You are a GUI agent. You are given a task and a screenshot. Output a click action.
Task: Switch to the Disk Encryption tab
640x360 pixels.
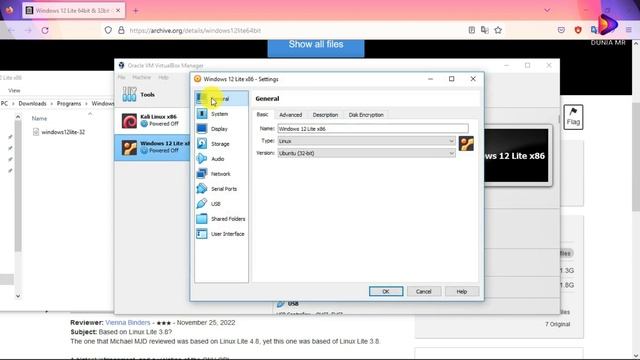[x=366, y=115]
